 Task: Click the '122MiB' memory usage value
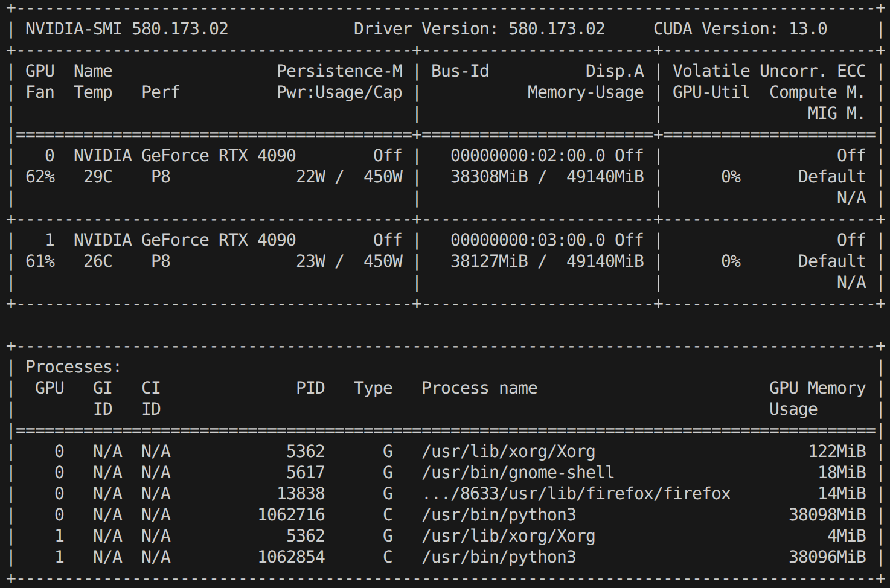837,452
